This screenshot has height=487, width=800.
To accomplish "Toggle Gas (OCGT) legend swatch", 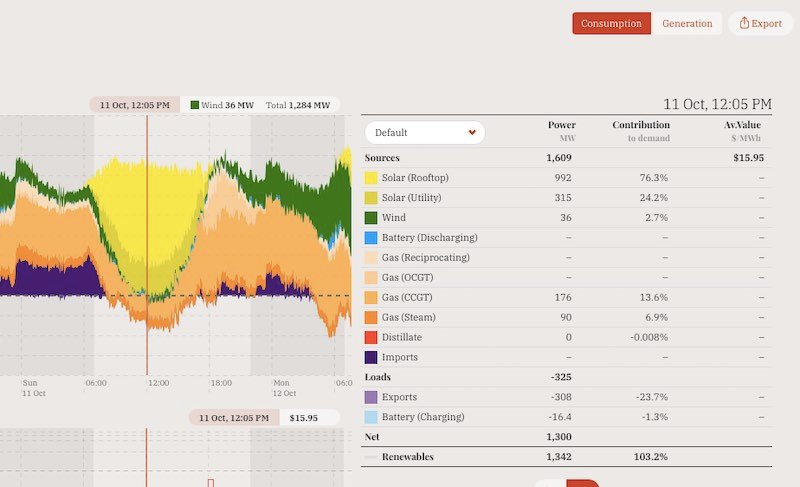I will (371, 277).
